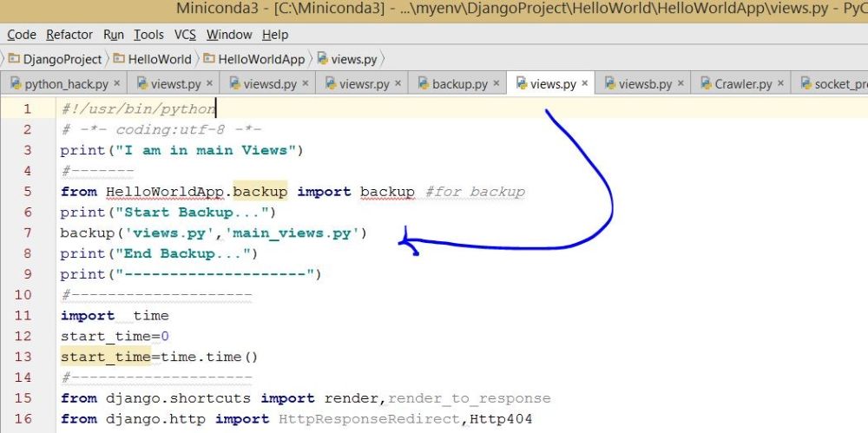Click render_to_response import name

[469, 398]
